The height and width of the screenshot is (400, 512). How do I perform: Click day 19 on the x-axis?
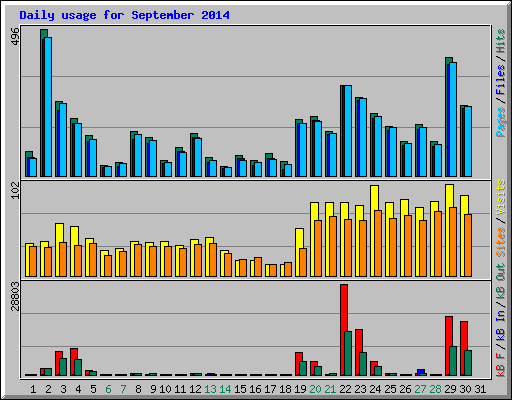(x=300, y=389)
